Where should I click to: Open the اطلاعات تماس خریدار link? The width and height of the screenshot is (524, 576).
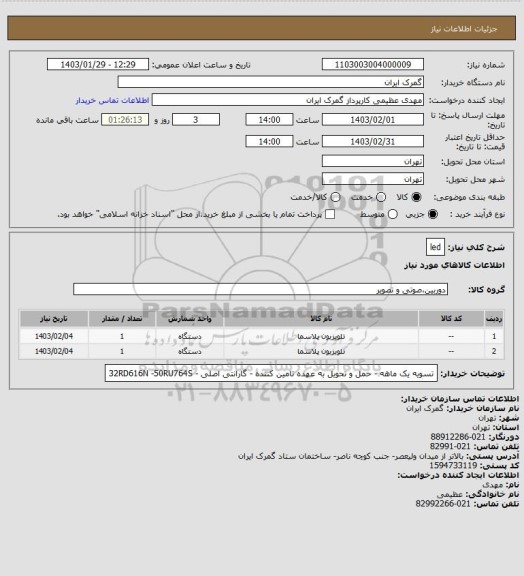[112, 100]
